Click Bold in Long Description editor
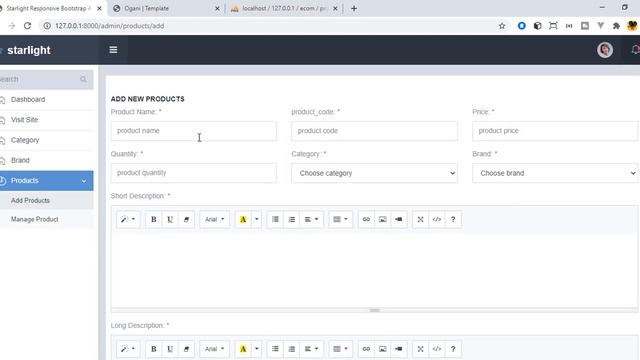This screenshot has height=360, width=640. click(x=154, y=349)
